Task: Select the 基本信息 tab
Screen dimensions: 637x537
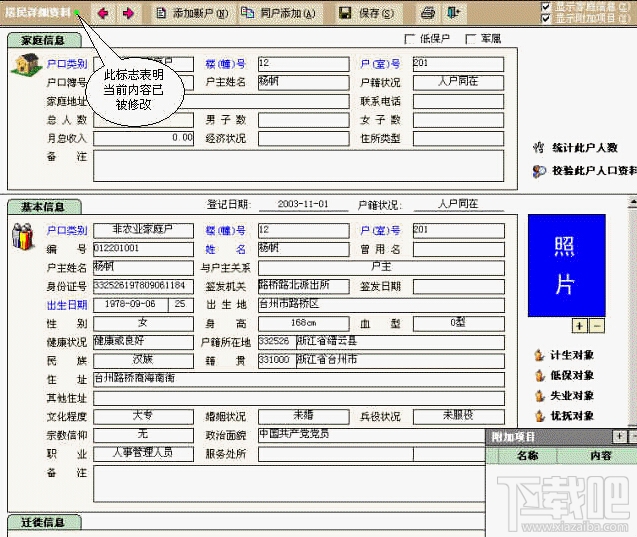Action: point(44,207)
